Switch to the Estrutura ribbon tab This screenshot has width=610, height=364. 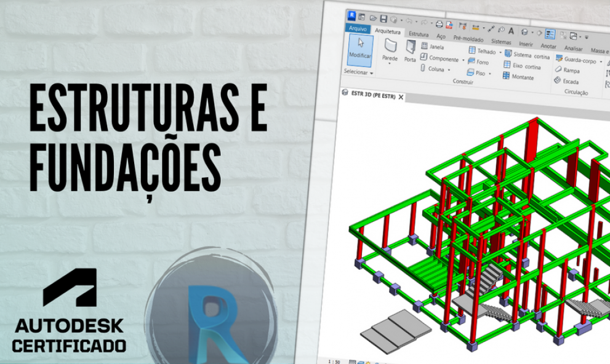[419, 35]
